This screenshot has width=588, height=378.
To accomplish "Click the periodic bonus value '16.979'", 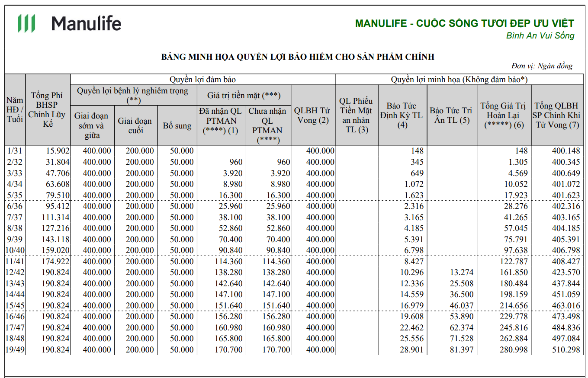I will [412, 305].
